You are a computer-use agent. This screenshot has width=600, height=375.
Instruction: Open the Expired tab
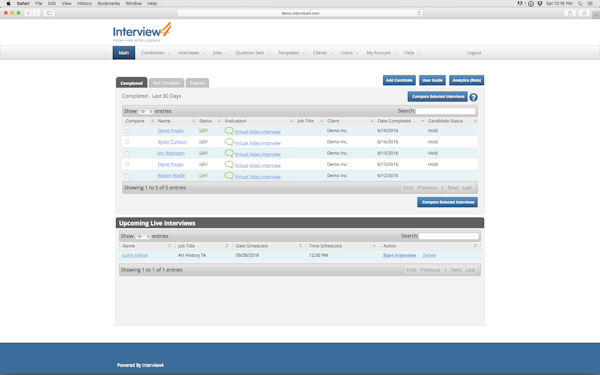point(197,83)
